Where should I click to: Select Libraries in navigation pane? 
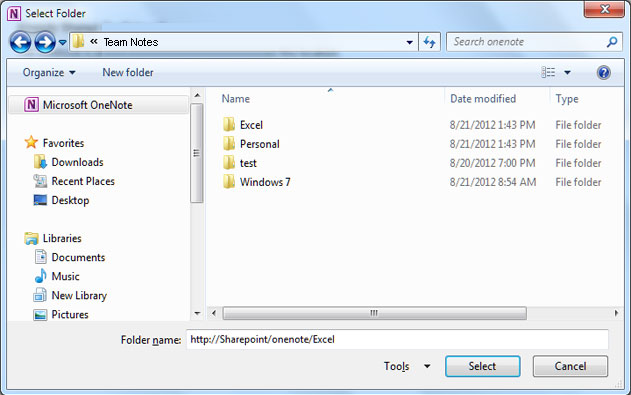point(62,239)
